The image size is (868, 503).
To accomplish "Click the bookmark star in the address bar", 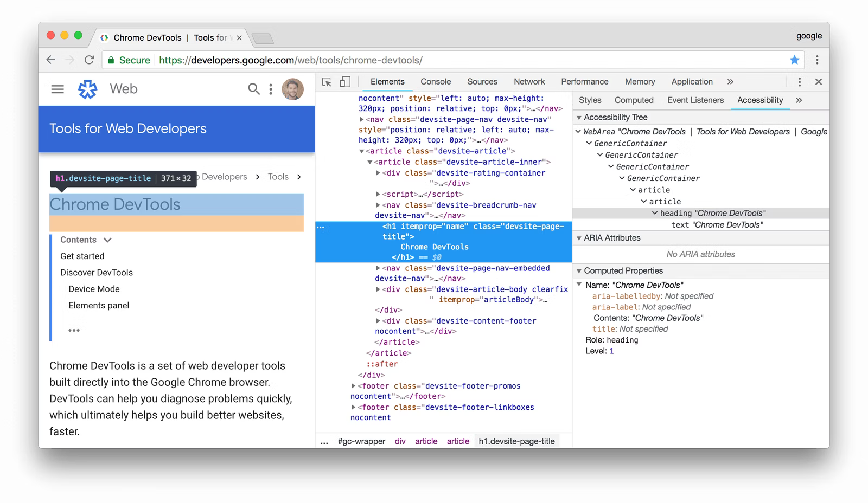I will (795, 60).
